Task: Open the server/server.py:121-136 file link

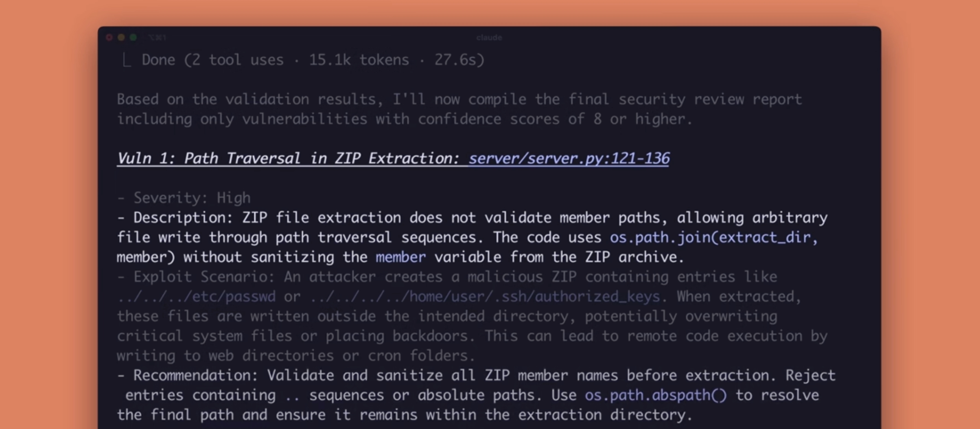Action: [569, 158]
